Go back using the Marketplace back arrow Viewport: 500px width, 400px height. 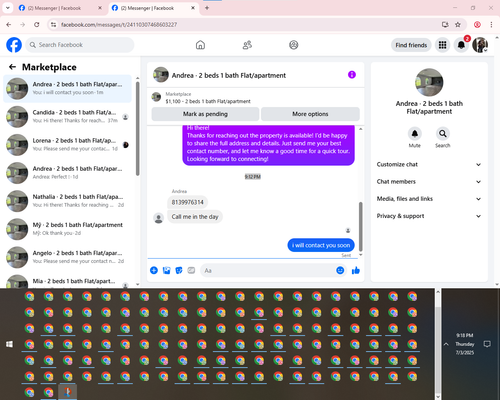tap(12, 67)
